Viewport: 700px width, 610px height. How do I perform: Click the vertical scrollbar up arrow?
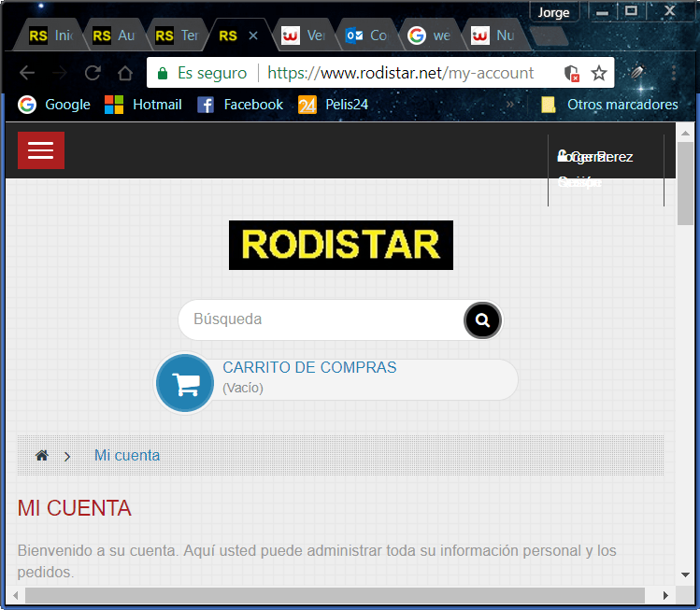pyautogui.click(x=685, y=133)
